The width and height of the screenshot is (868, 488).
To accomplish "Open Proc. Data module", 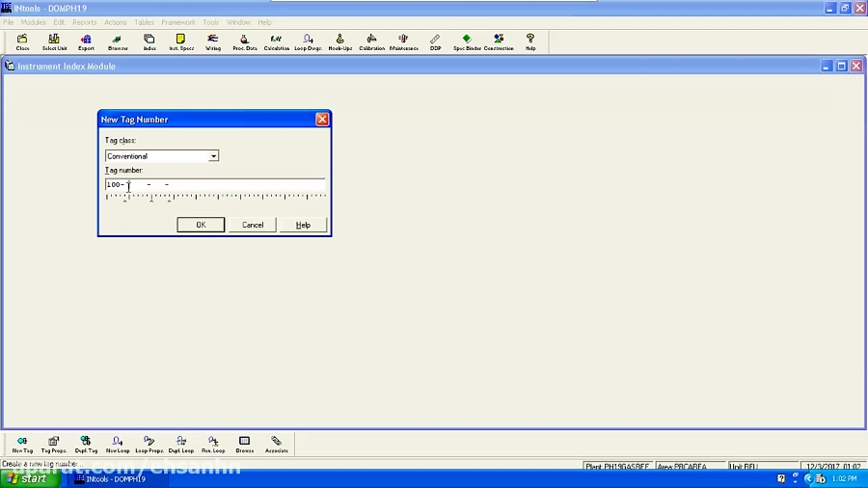I will [245, 42].
